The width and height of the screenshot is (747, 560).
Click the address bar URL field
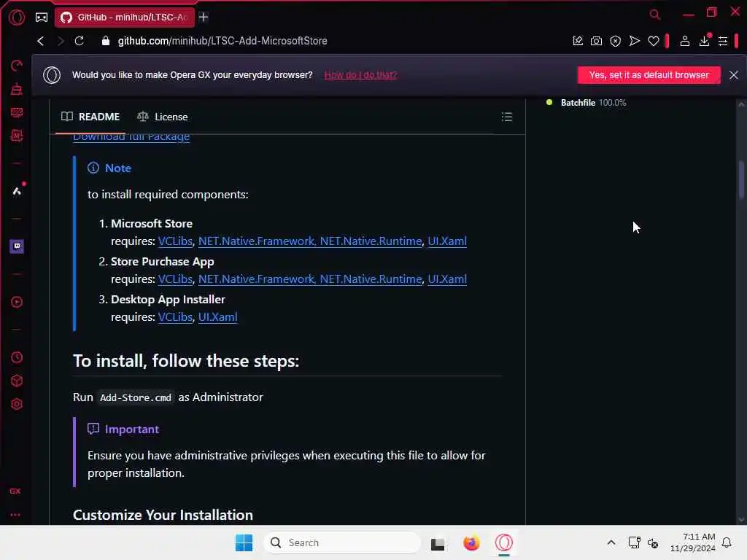tap(222, 41)
